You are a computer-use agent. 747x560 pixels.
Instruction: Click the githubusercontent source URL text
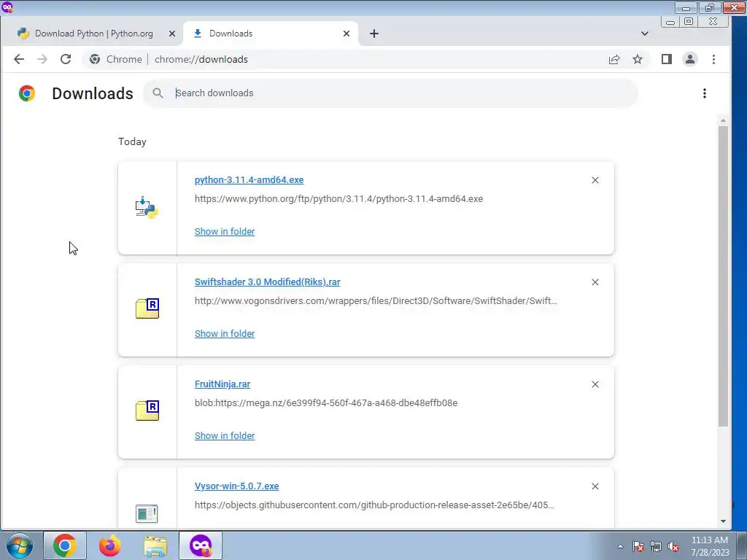pyautogui.click(x=374, y=505)
